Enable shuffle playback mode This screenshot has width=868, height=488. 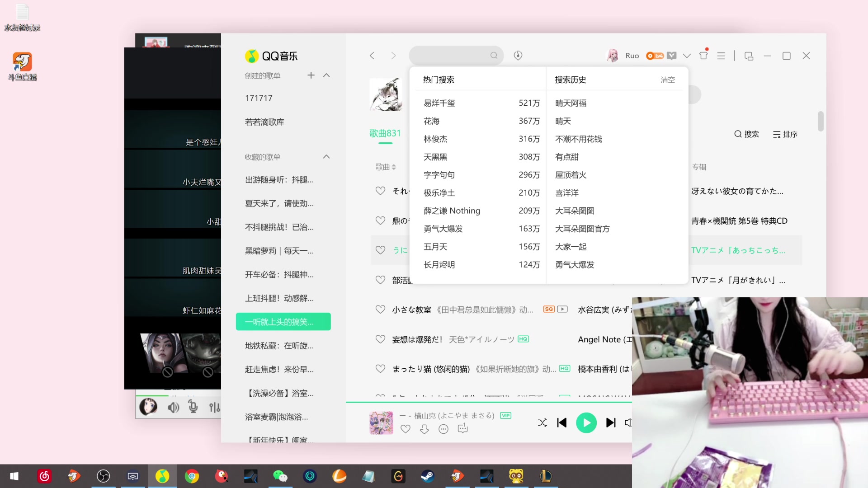click(x=542, y=422)
